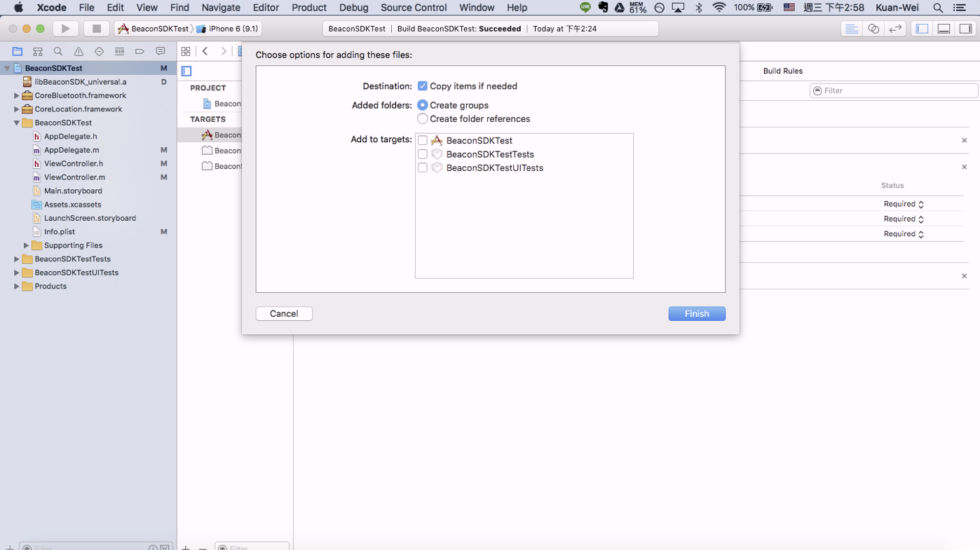Toggle the bottom Debug area
The image size is (980, 550).
click(944, 29)
